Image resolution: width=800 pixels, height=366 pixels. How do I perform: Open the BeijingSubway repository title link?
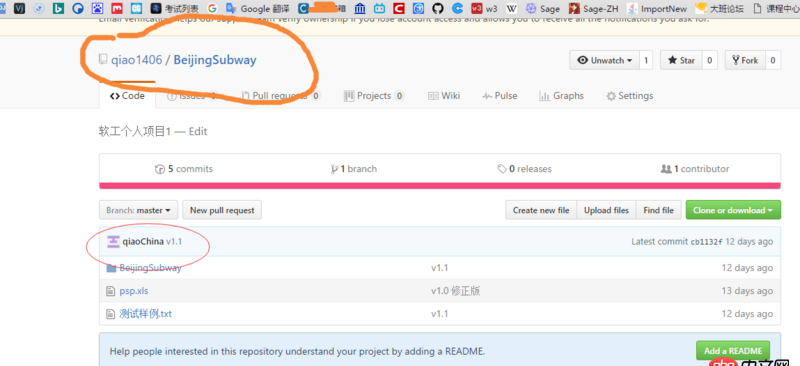tap(215, 60)
